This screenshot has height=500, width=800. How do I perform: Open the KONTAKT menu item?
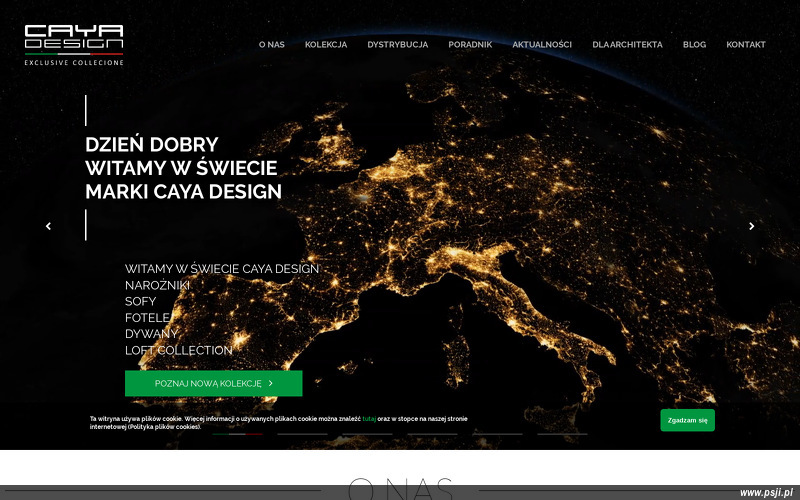(x=745, y=44)
